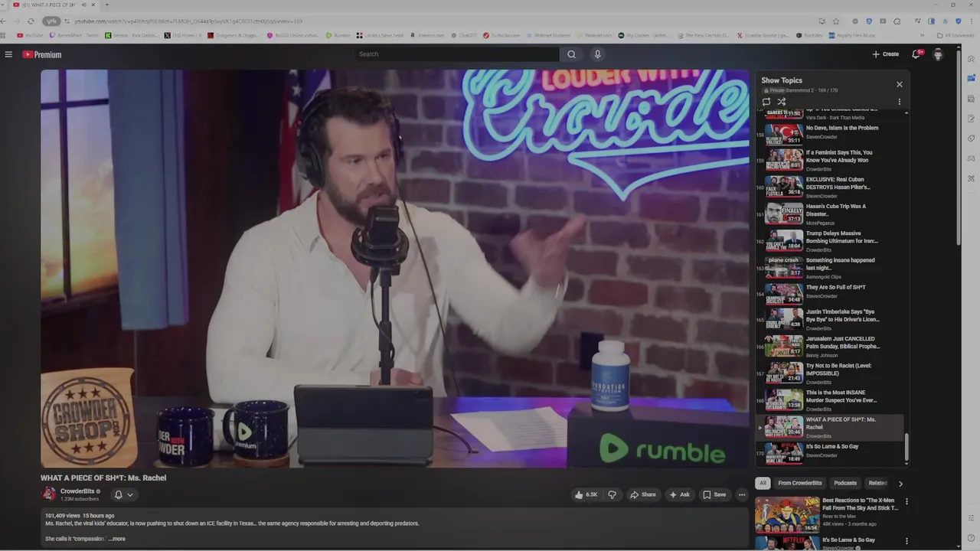Open Walmart Business bookmark
The height and width of the screenshot is (551, 980).
(548, 35)
